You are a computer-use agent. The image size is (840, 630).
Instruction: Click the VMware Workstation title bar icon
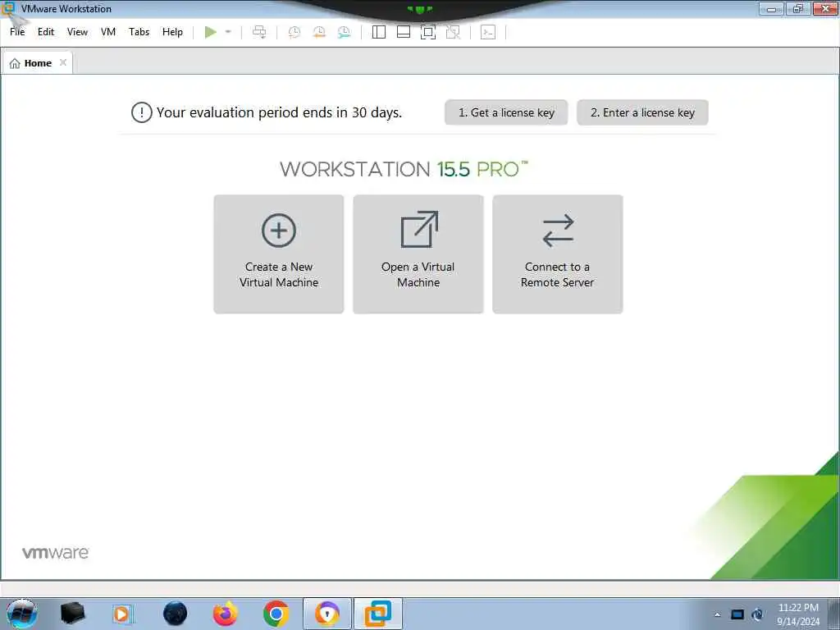tap(8, 8)
